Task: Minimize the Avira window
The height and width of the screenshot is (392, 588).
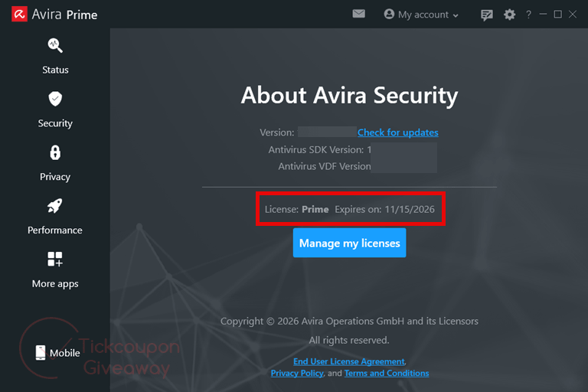Action: click(x=543, y=15)
